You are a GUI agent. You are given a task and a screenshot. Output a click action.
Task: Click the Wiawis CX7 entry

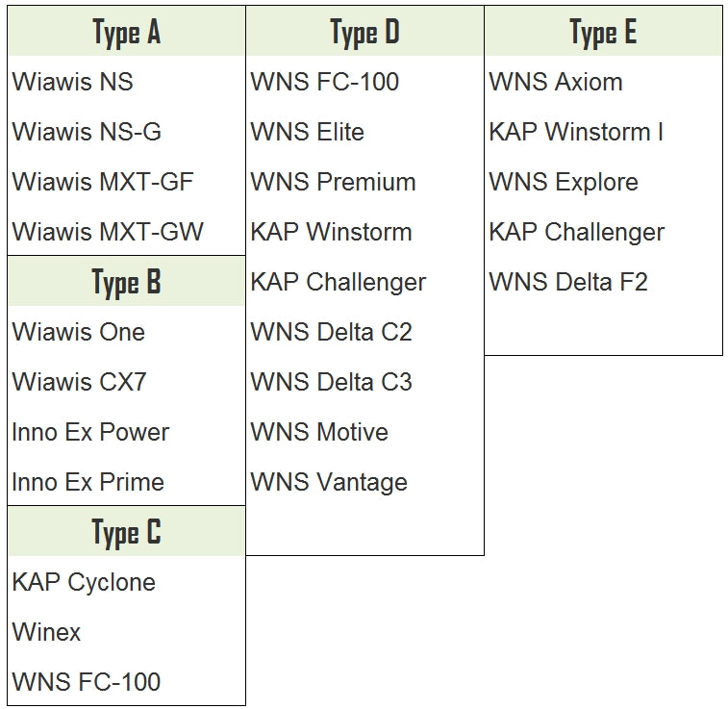(x=80, y=383)
